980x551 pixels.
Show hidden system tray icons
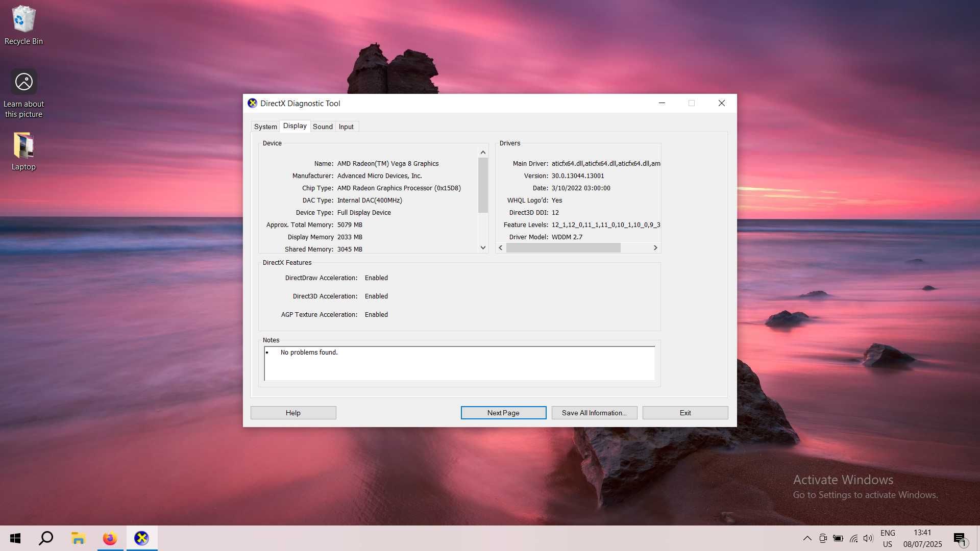(x=807, y=538)
